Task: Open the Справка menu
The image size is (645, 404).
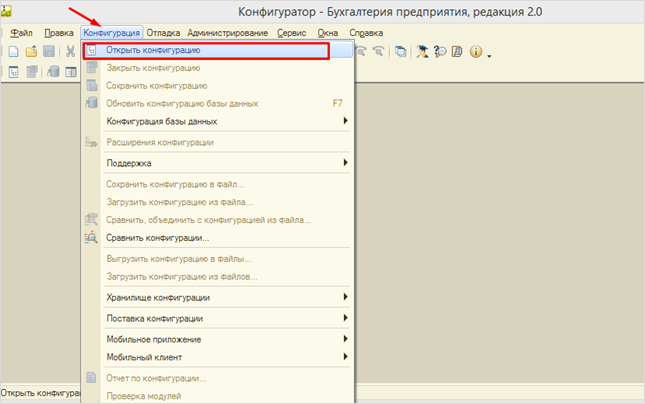Action: (366, 33)
